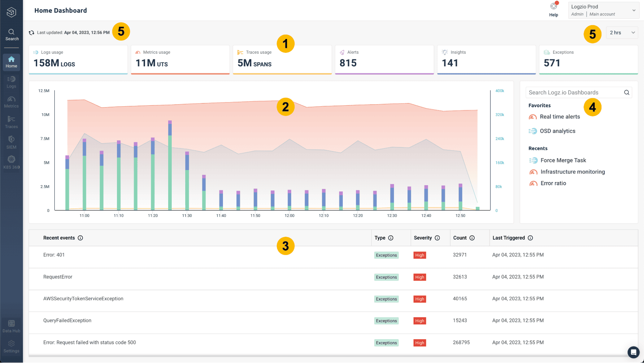Refresh the dashboard data
This screenshot has height=363, width=644.
(31, 33)
